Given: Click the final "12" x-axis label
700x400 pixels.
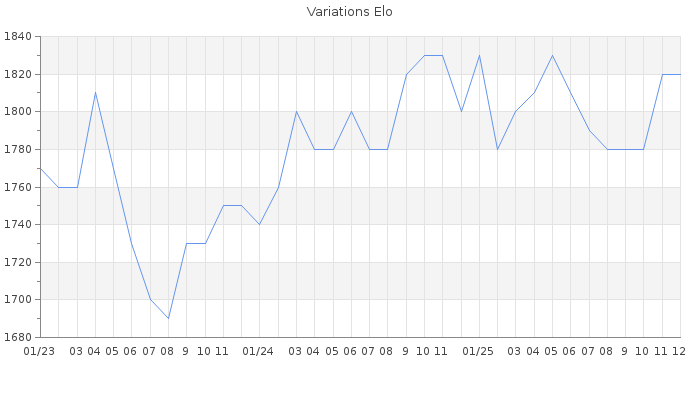Looking at the screenshot, I should tap(679, 352).
